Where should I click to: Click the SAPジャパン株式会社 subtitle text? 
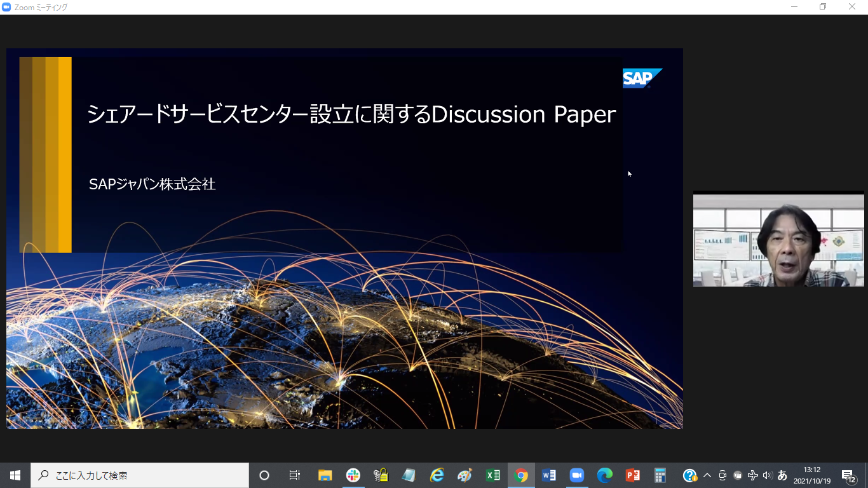click(153, 184)
